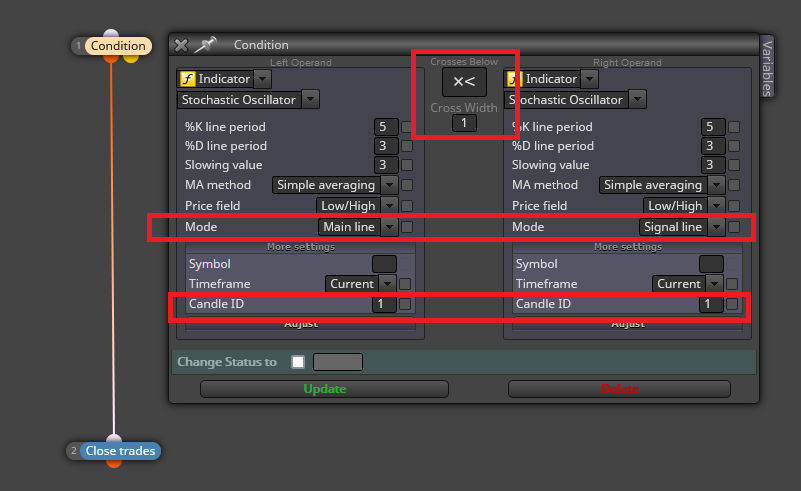Viewport: 801px width, 491px height.
Task: Tick left Slowing value checkbox
Action: click(407, 165)
